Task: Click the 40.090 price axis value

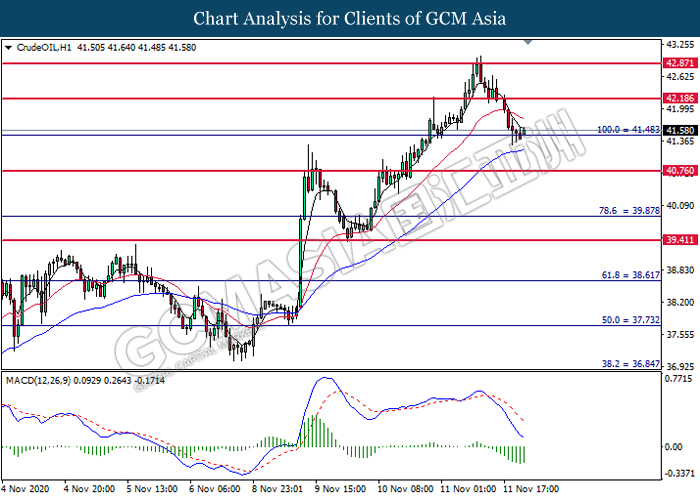Action: click(x=680, y=206)
